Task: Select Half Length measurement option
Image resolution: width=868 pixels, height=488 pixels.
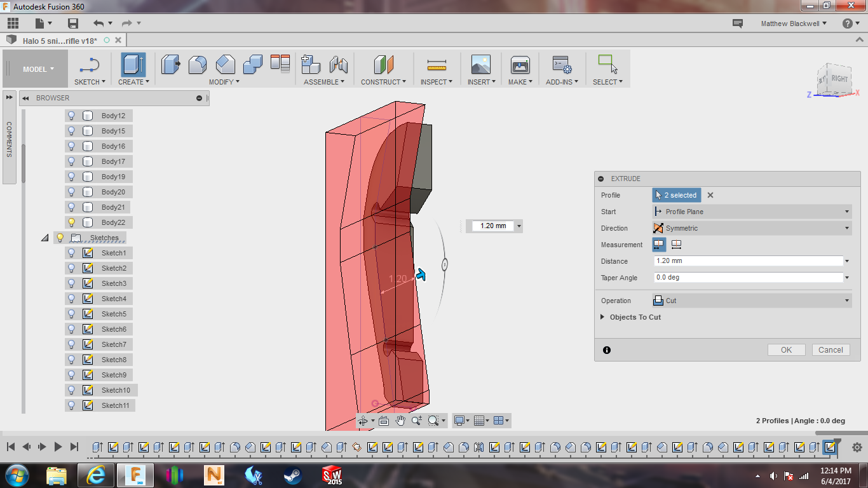Action: tap(659, 245)
